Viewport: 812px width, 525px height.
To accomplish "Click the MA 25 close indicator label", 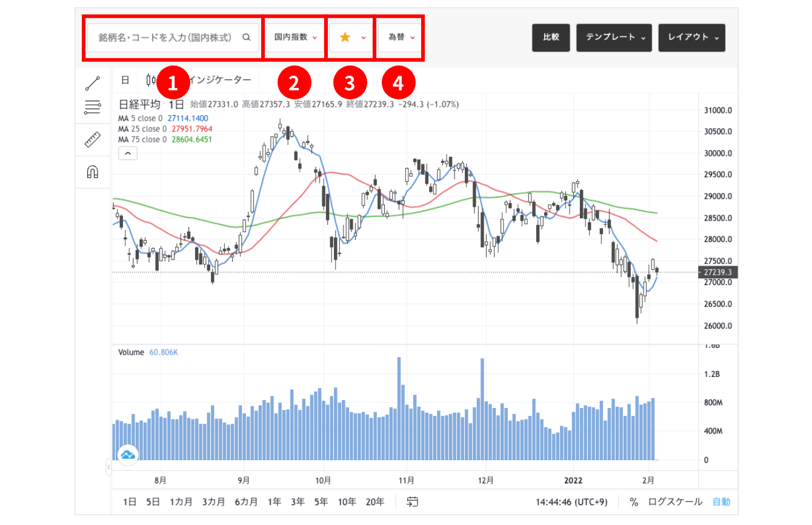I will pyautogui.click(x=142, y=129).
